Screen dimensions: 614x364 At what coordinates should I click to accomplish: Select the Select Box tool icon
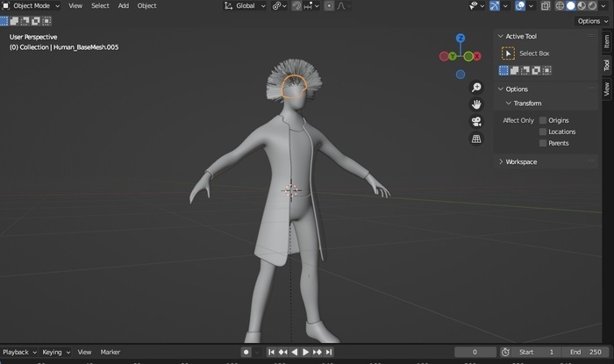click(508, 54)
